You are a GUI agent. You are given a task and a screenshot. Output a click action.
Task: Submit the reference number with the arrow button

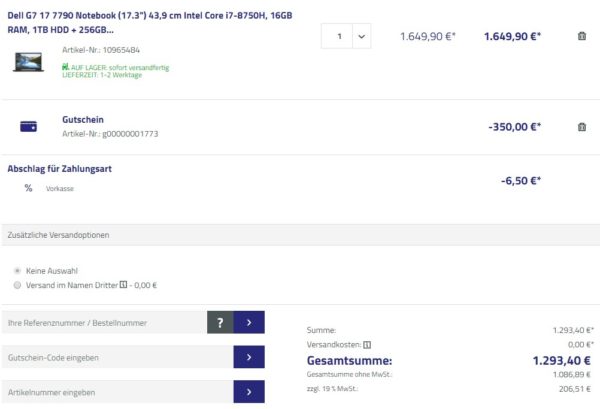(x=249, y=322)
